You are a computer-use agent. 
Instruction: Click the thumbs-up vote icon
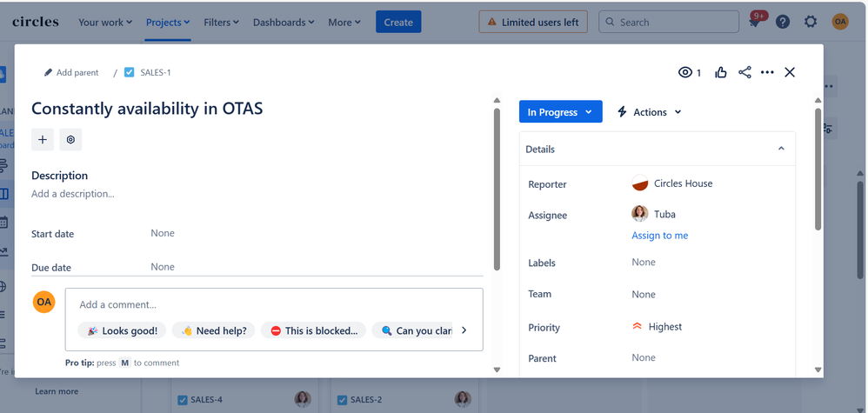click(x=721, y=72)
